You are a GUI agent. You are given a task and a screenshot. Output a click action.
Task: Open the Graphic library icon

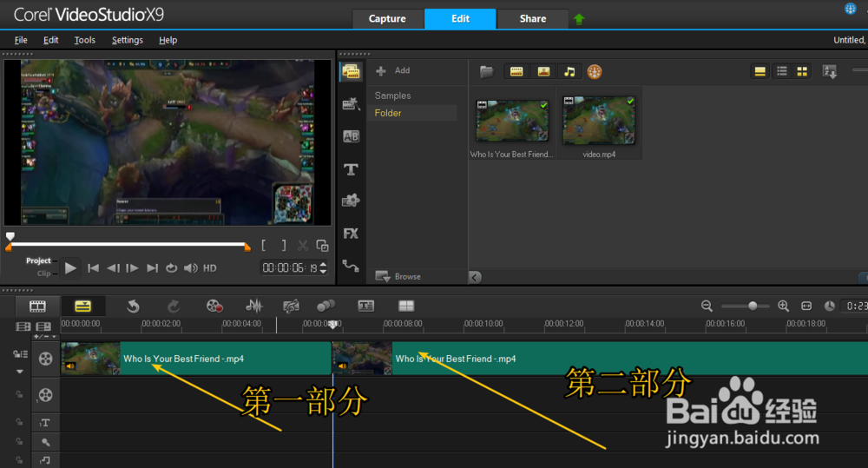[x=351, y=201]
